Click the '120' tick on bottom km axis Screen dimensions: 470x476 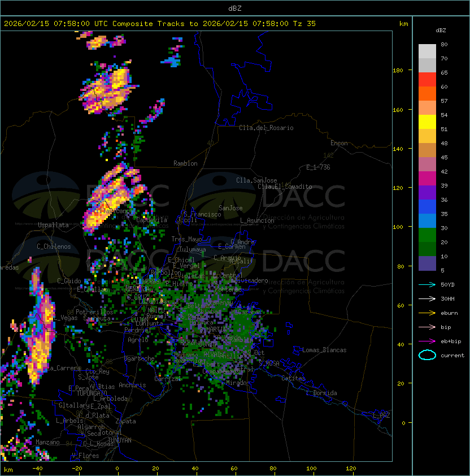pyautogui.click(x=351, y=469)
